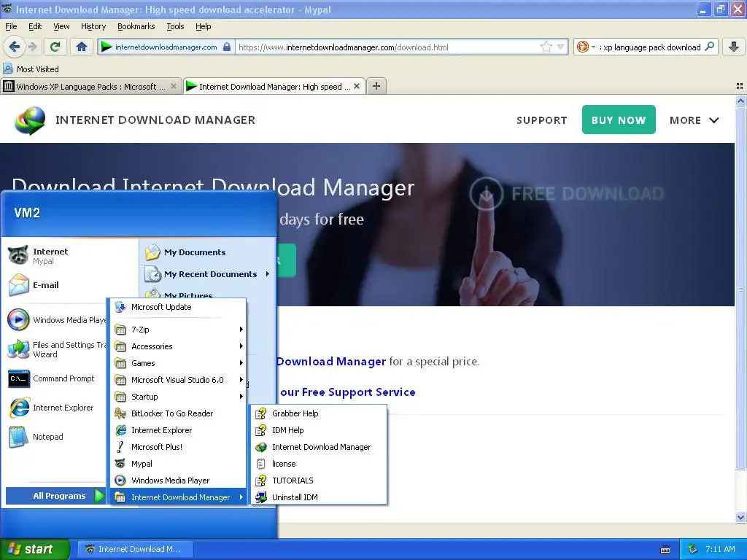Click the Windows start button
The width and height of the screenshot is (747, 560).
click(x=35, y=549)
